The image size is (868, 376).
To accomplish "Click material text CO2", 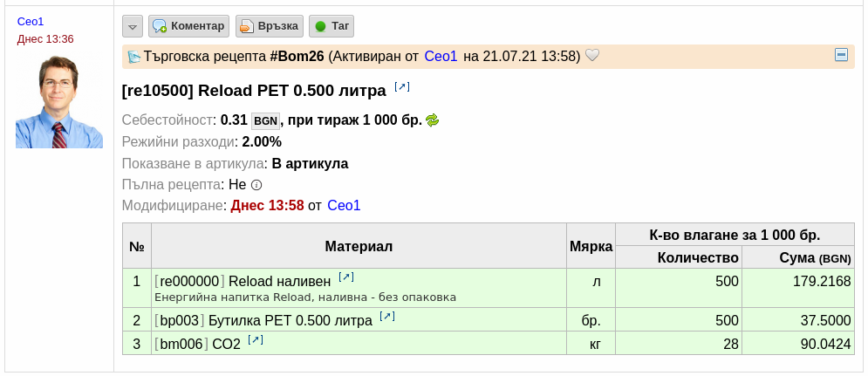I will point(227,345).
